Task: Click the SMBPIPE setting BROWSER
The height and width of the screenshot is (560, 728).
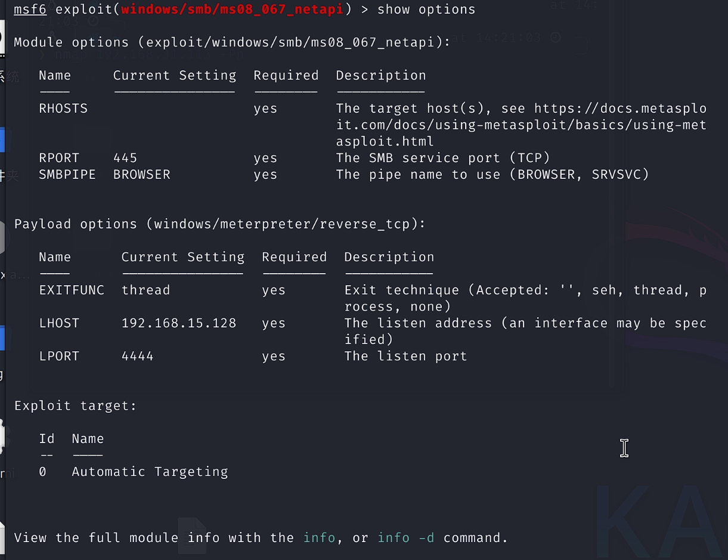Action: click(141, 174)
